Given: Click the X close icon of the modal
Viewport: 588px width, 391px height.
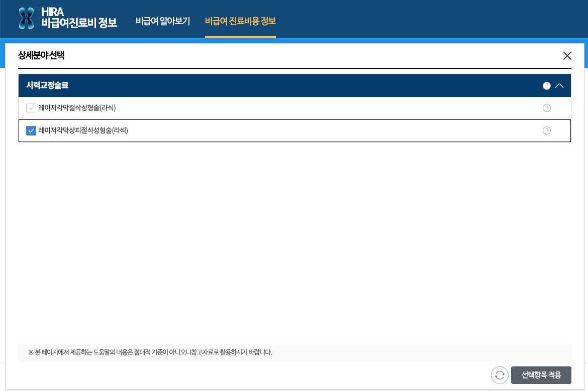Looking at the screenshot, I should [567, 56].
